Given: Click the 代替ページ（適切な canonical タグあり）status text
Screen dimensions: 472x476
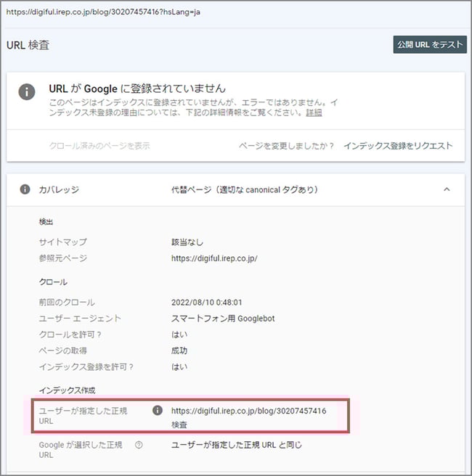Looking at the screenshot, I should [244, 189].
